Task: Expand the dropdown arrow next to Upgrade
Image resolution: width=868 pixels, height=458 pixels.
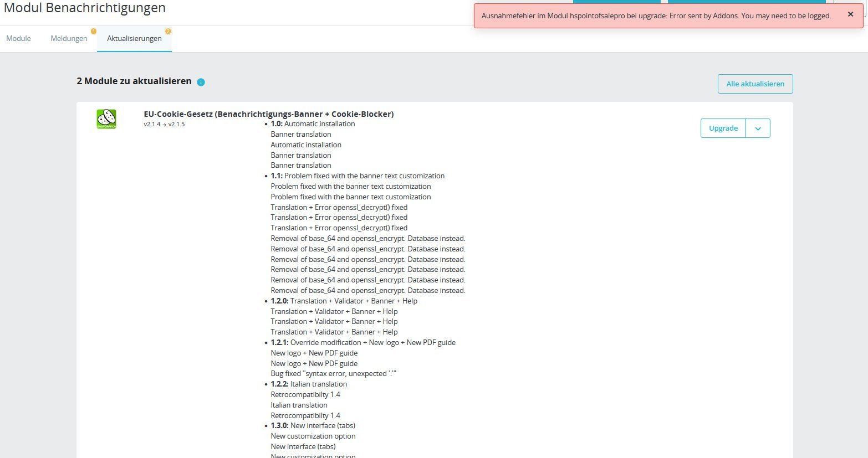Action: 758,128
